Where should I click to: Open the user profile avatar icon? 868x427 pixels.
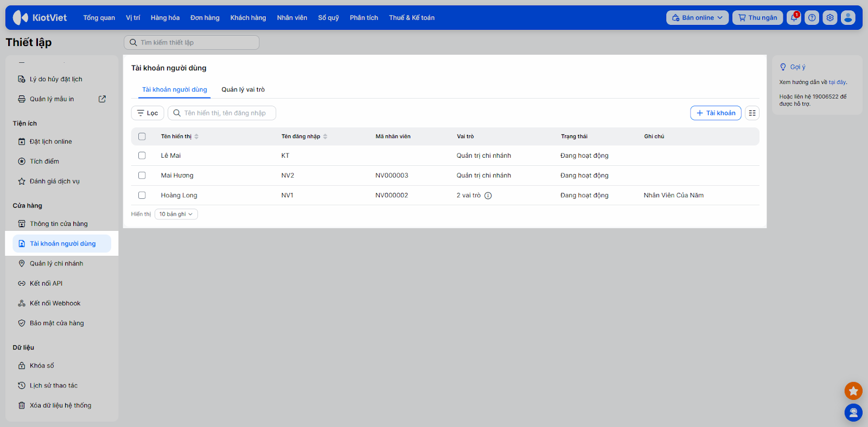pos(848,18)
